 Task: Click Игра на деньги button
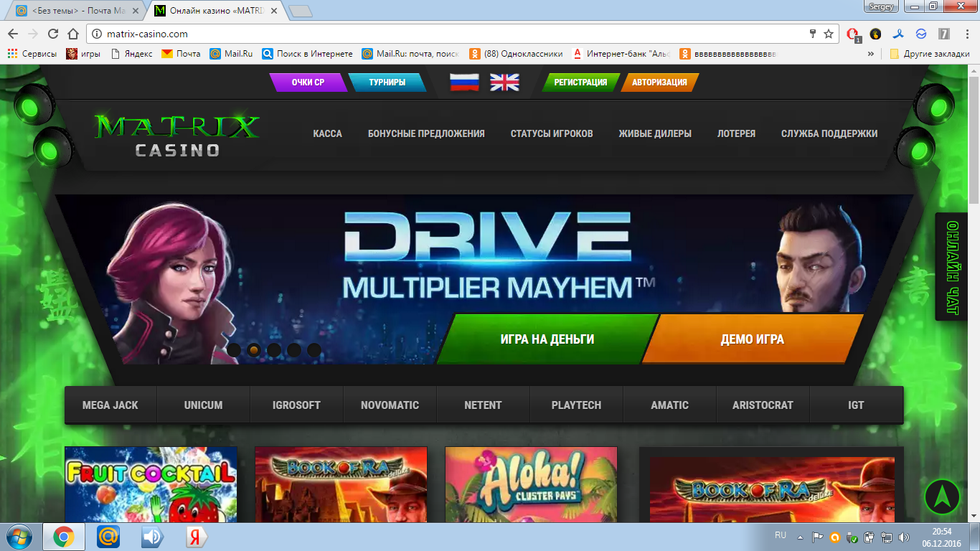[x=547, y=339]
